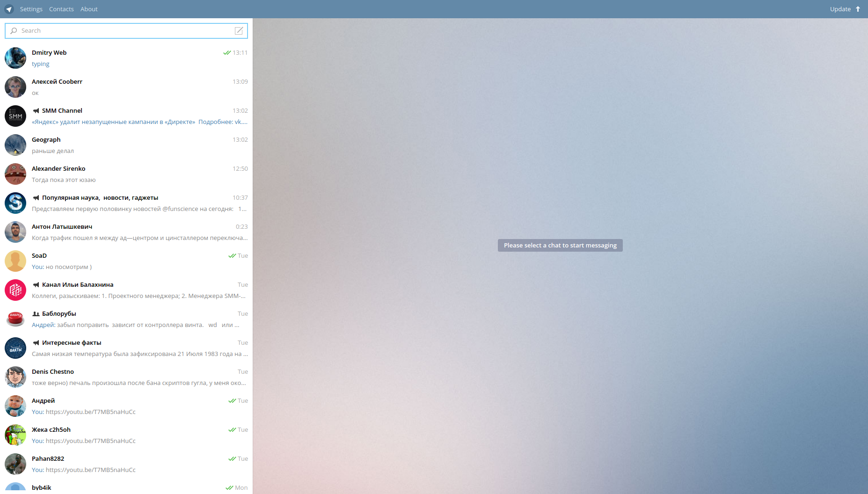This screenshot has height=494, width=868.
Task: Click Dmitry Web read checkmark icon
Action: click(x=227, y=53)
